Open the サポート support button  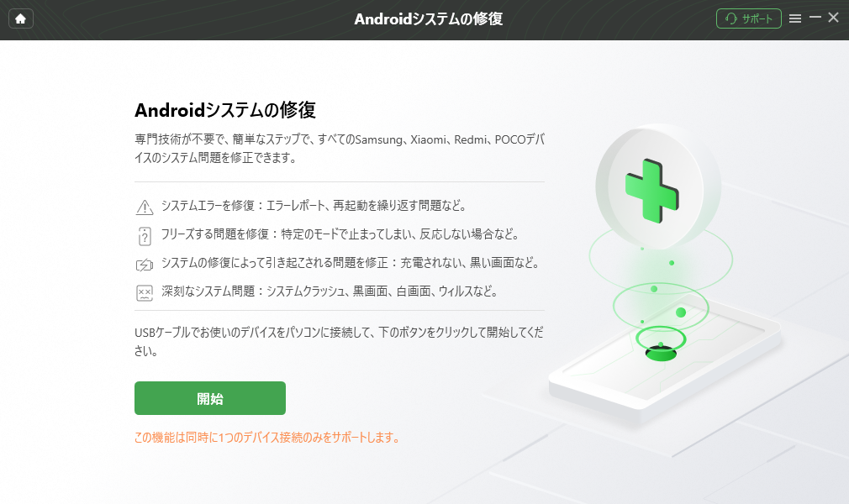(x=748, y=19)
